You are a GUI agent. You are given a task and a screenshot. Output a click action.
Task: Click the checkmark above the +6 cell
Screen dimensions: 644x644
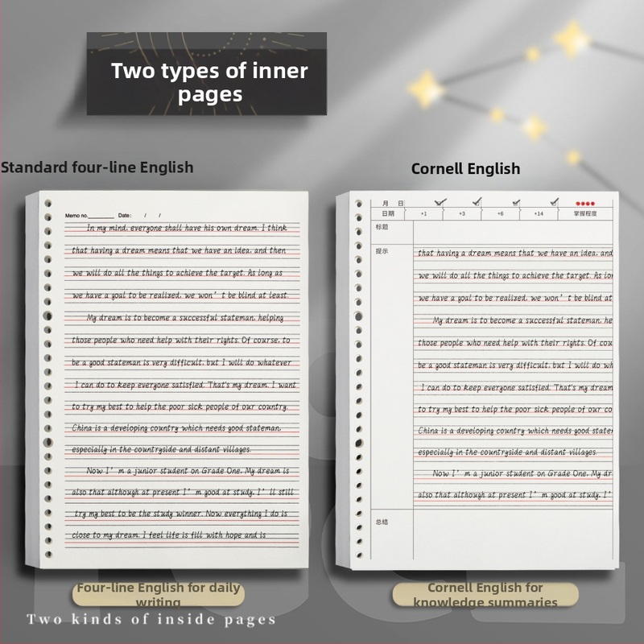517,203
